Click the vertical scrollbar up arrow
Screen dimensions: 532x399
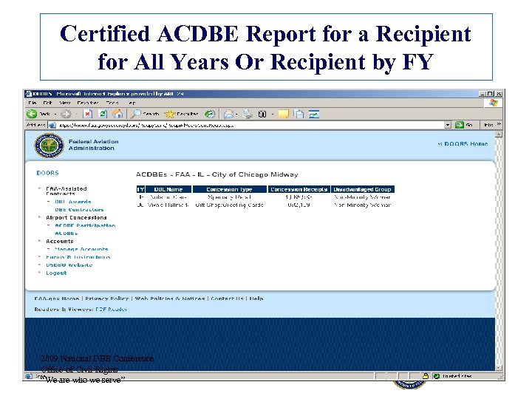click(x=499, y=134)
